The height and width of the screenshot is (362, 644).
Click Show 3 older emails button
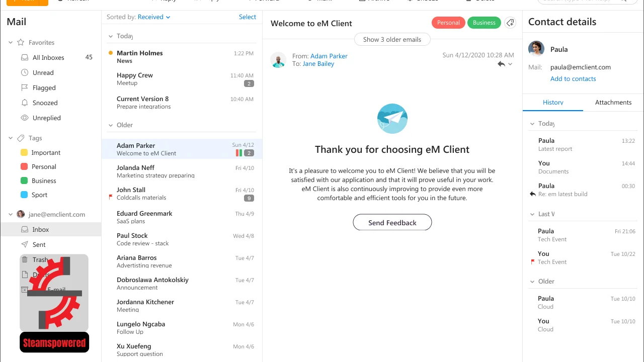point(392,39)
